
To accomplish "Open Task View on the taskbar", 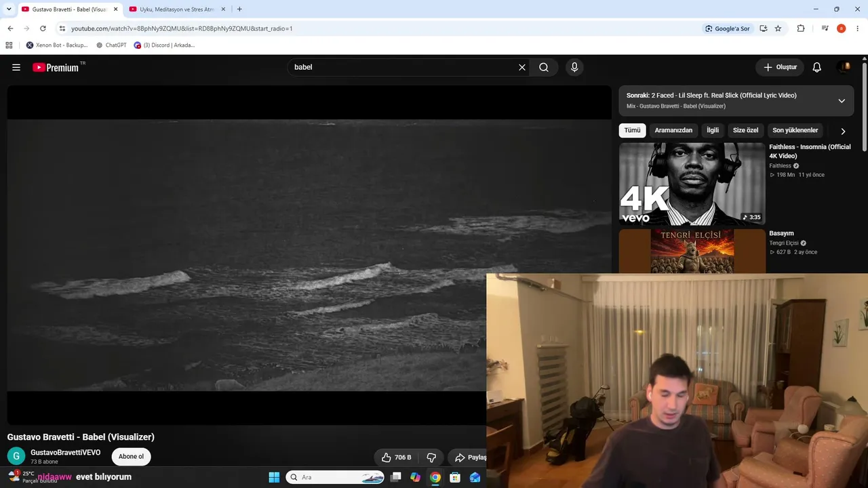I will pos(396,477).
